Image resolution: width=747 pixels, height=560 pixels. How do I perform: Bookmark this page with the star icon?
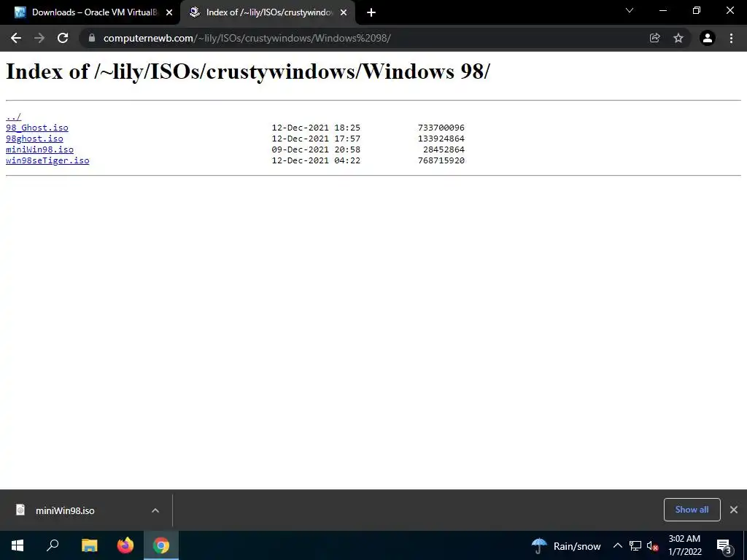point(678,38)
